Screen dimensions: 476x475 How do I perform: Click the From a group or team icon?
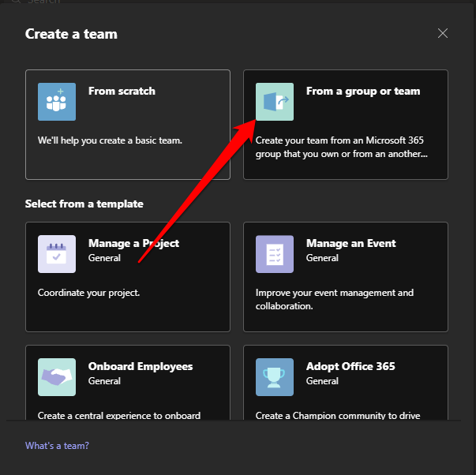pyautogui.click(x=275, y=102)
